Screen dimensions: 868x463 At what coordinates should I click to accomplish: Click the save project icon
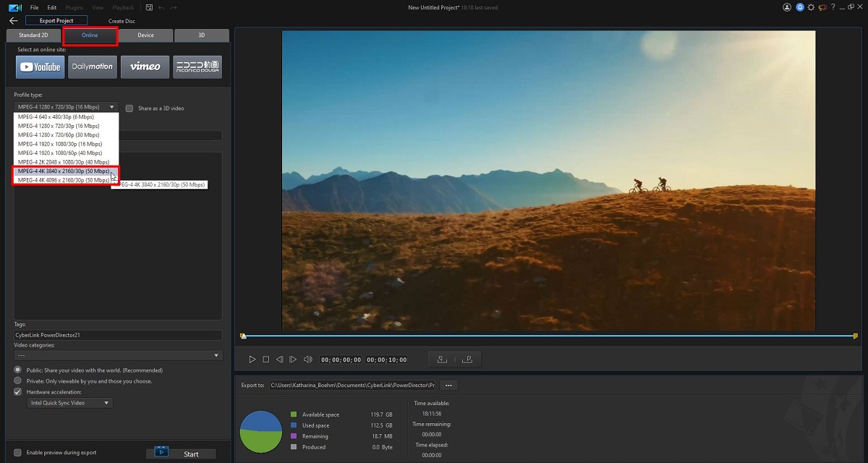[x=148, y=7]
